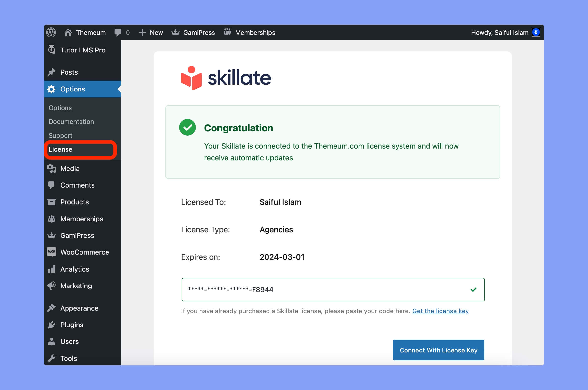Focus the masked license key input field
The height and width of the screenshot is (390, 588).
(333, 289)
